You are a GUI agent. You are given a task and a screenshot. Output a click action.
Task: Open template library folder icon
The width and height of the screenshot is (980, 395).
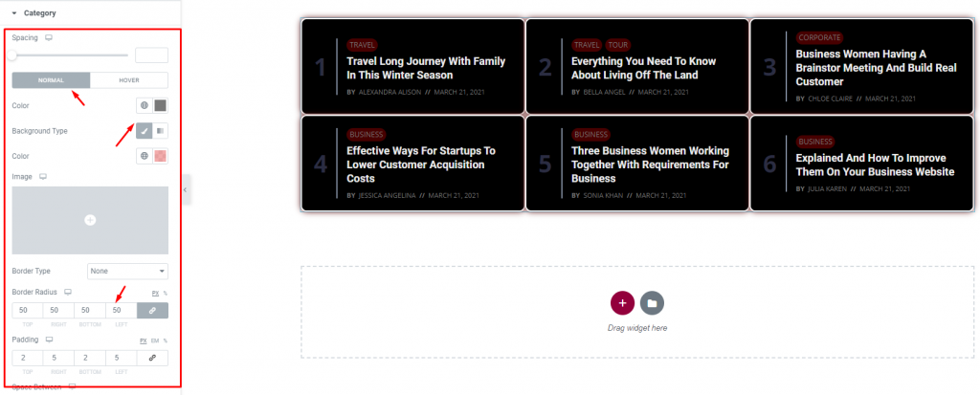click(652, 303)
